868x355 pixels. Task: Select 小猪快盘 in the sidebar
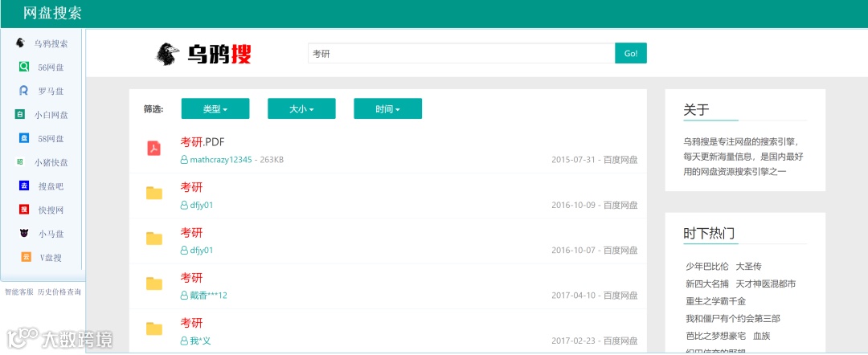click(x=51, y=162)
